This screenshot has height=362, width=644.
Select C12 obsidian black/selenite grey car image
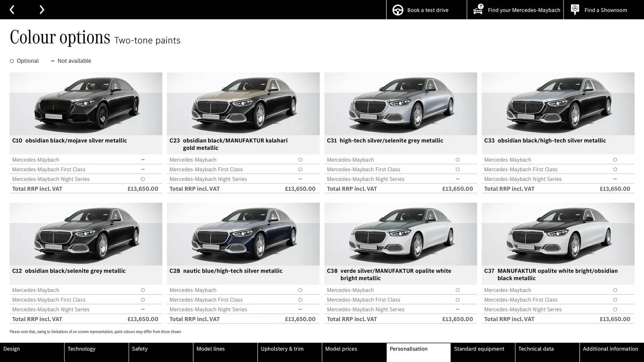point(86,234)
